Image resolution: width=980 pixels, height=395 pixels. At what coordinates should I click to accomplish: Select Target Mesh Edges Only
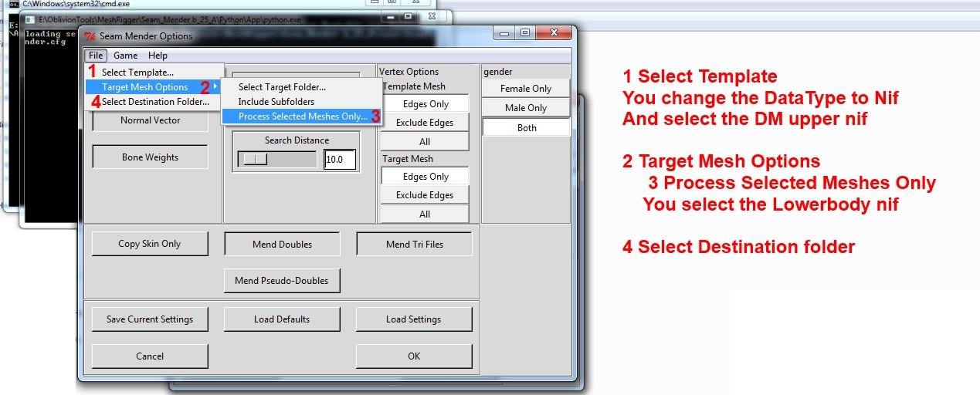[425, 177]
